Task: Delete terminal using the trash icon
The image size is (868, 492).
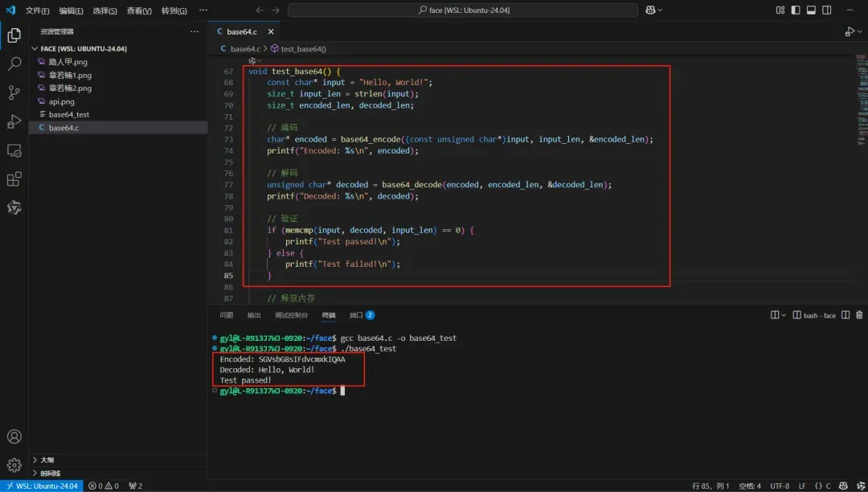Action: coord(858,315)
